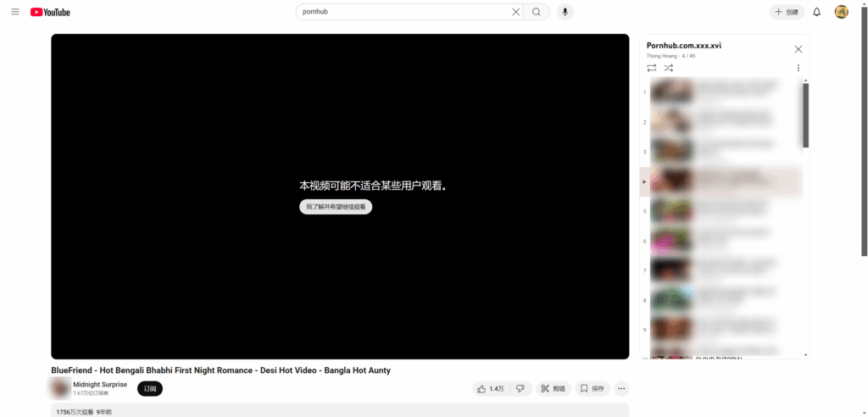Select playlist item number 5
868x417 pixels.
tap(721, 211)
